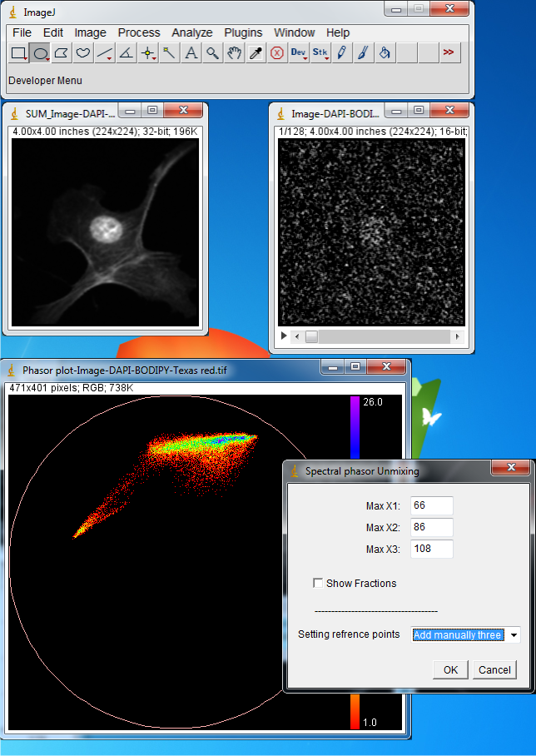Viewport: 536px width, 756px height.
Task: Enable the Show Fractions checkbox
Action: [x=318, y=584]
